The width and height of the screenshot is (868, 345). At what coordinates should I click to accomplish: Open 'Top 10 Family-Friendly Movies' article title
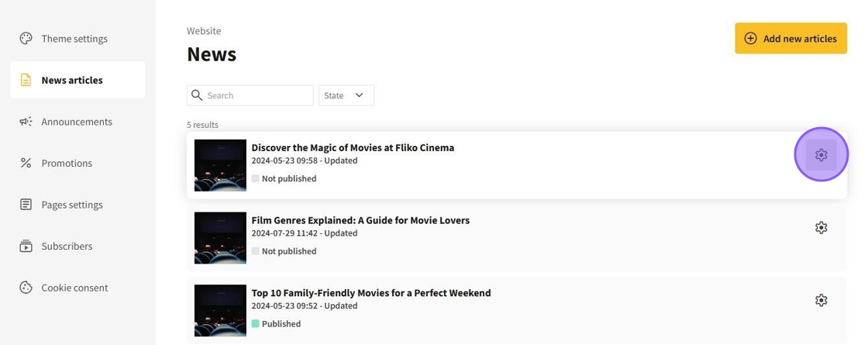pos(370,293)
